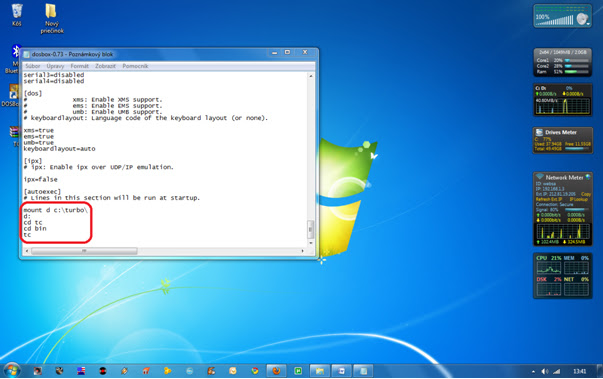Click the black and red disc taskbar icon
This screenshot has width=603, height=379.
pyautogui.click(x=103, y=371)
